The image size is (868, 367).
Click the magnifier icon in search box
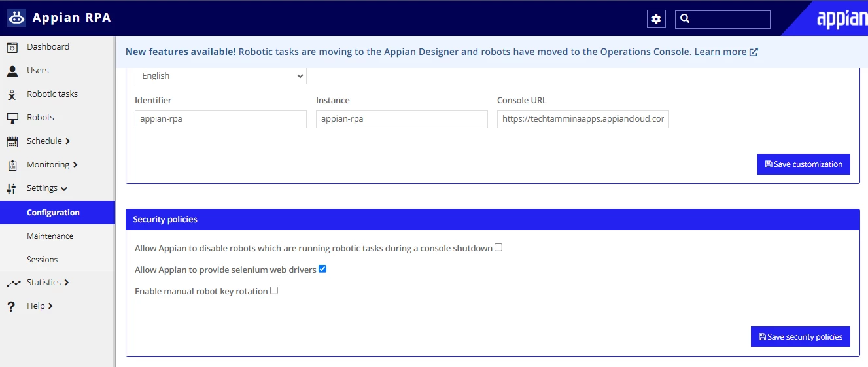(x=685, y=19)
